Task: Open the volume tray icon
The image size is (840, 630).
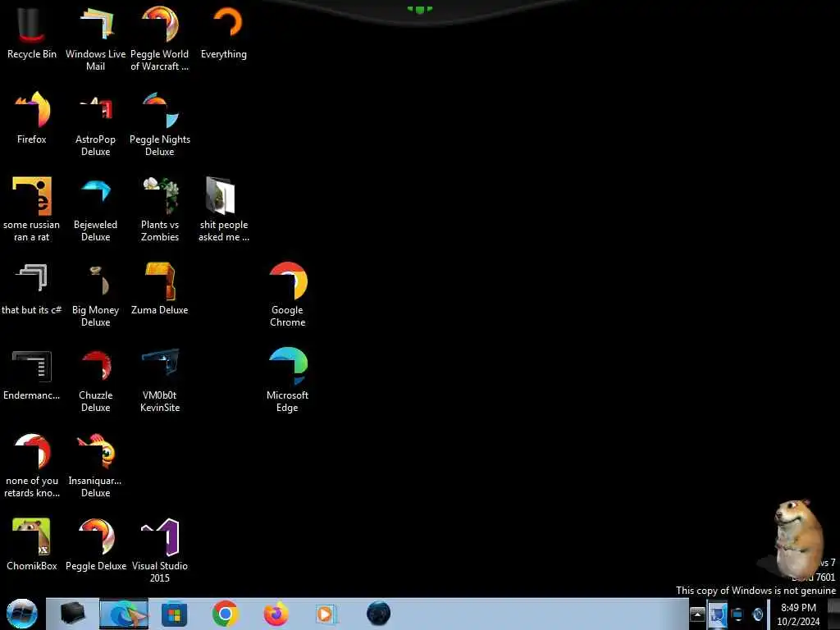Action: pyautogui.click(x=757, y=614)
